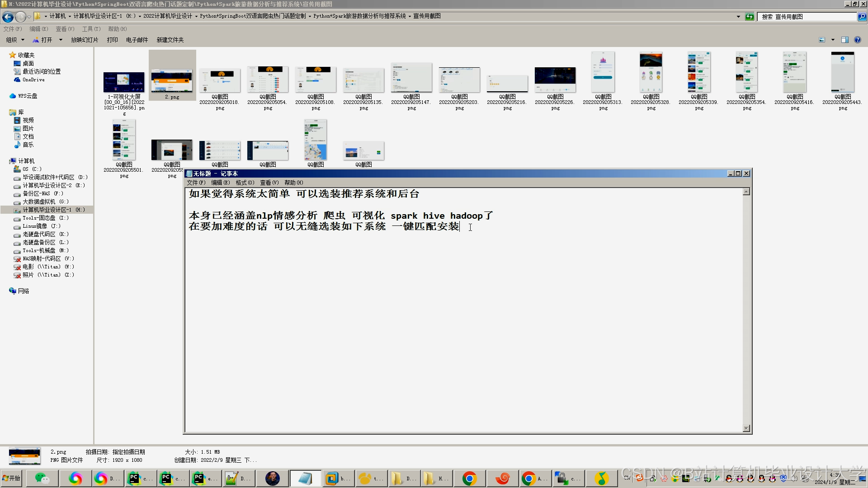
Task: Click the 放映幻灯片 slideshow button
Action: 85,40
